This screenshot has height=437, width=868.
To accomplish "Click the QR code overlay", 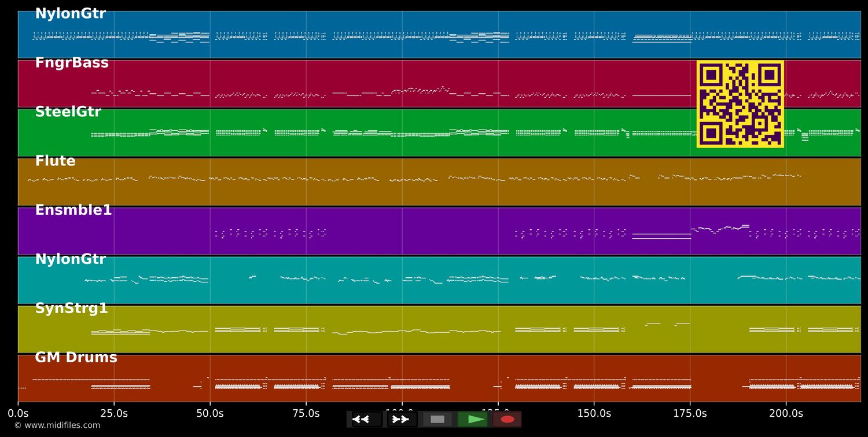I will coord(740,104).
